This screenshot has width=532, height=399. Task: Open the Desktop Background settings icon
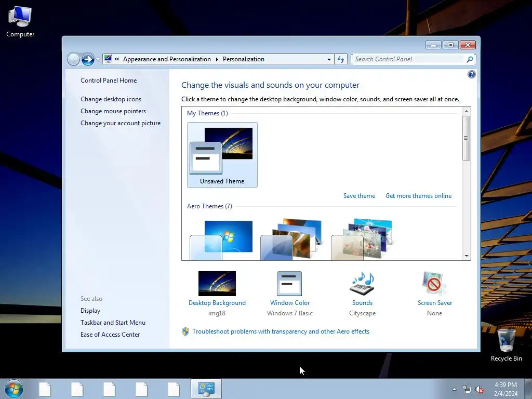tap(217, 283)
